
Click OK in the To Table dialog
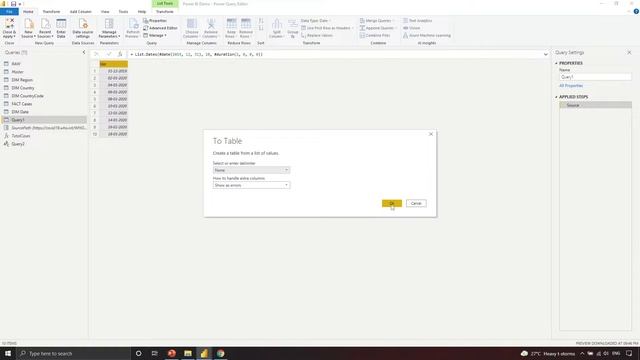(392, 203)
